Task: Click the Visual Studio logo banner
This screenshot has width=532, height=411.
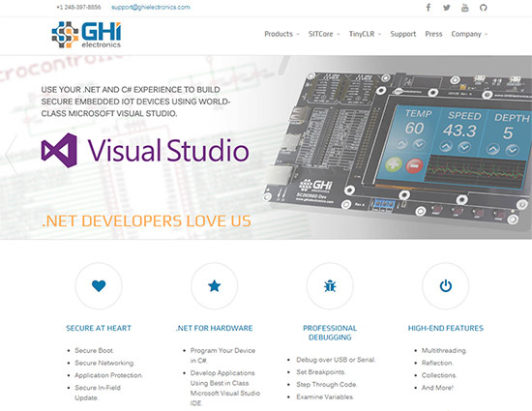Action: click(x=145, y=150)
